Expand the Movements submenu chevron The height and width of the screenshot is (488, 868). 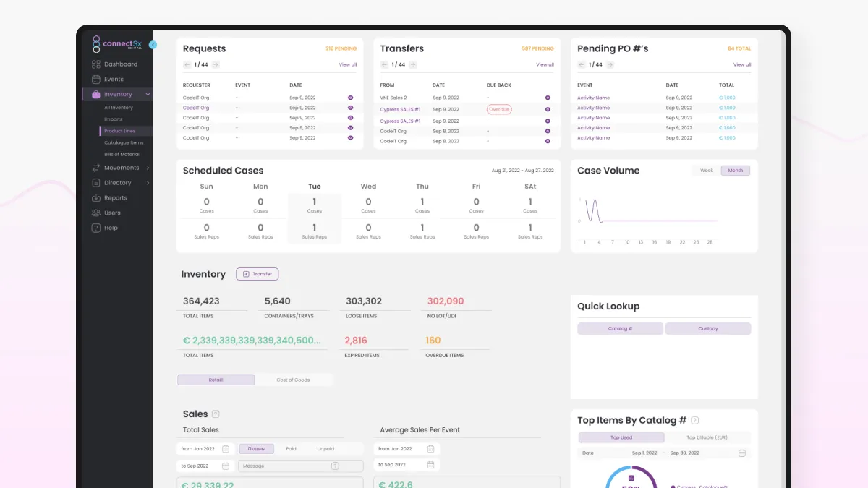pyautogui.click(x=148, y=168)
